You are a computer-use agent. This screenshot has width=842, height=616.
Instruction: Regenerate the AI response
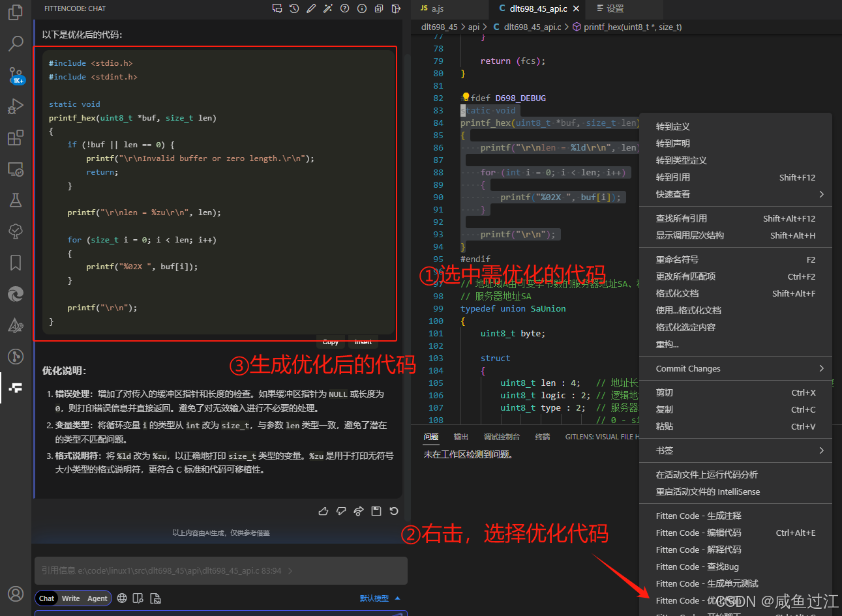point(394,511)
